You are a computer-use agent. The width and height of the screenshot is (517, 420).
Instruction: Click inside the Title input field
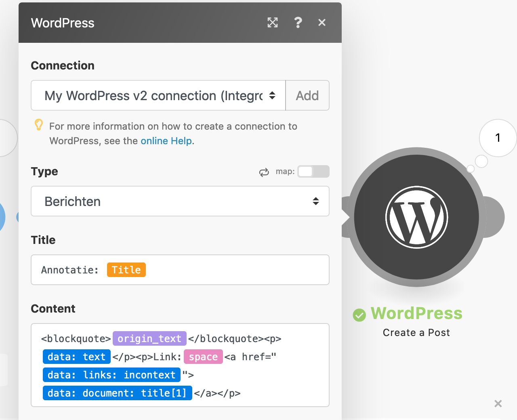pos(180,270)
